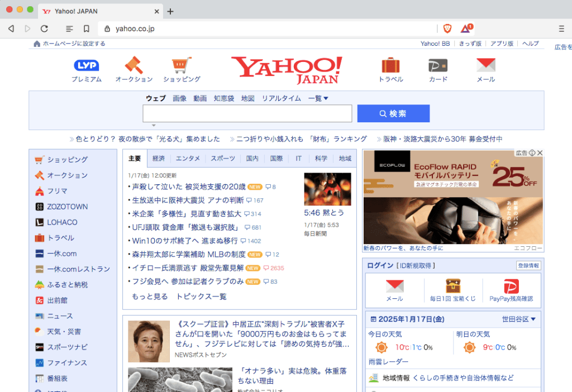Image resolution: width=572 pixels, height=392 pixels.
Task: Select the エンタメ news tab
Action: coord(188,159)
